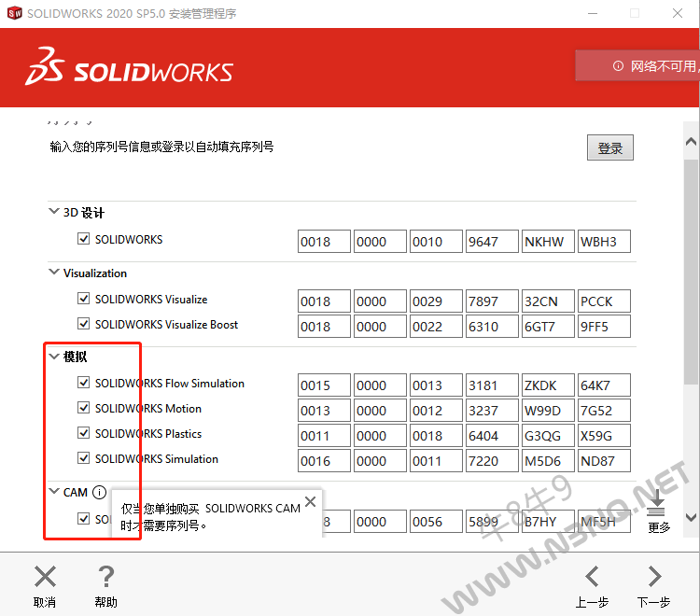
Task: Click scrollbar up arrow
Action: (x=691, y=142)
